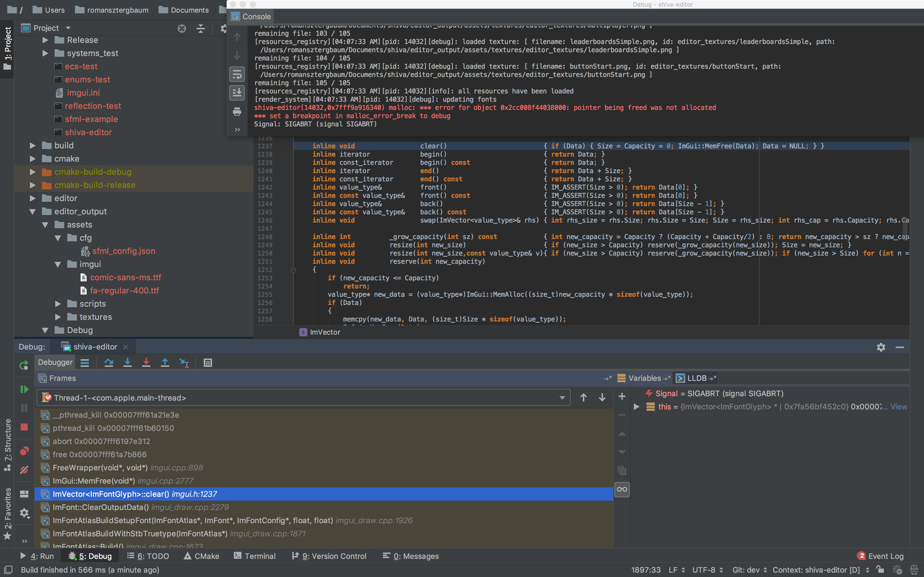Toggle soft-wrap in the Console
924x577 pixels.
coord(237,74)
